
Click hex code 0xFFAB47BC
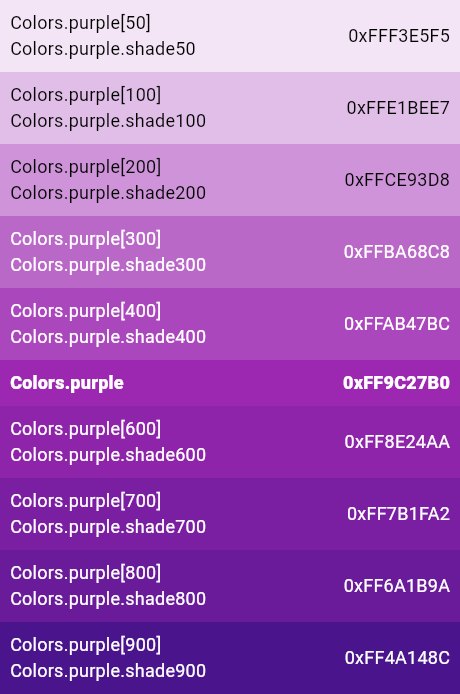397,324
